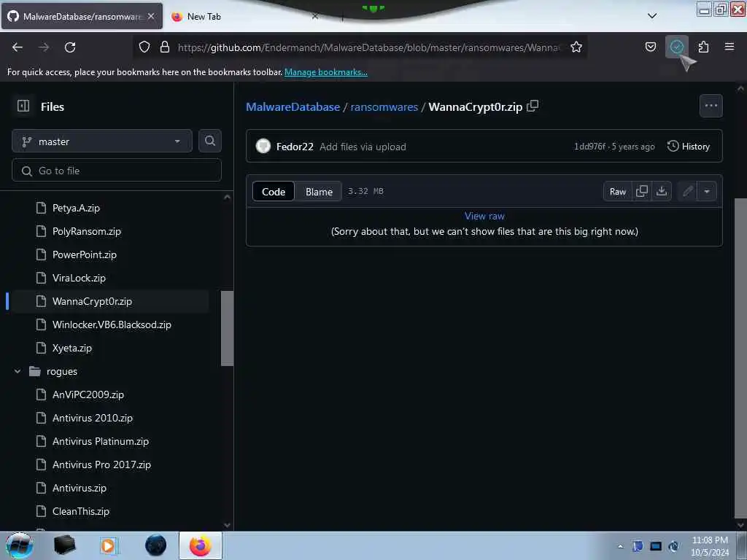Open Xyeta.zip in file tree

pos(72,348)
